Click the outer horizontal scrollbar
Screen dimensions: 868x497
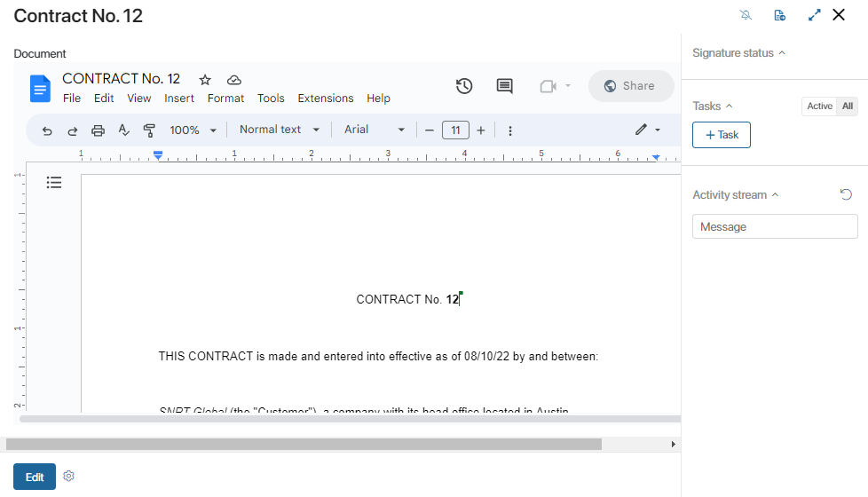[x=304, y=445]
